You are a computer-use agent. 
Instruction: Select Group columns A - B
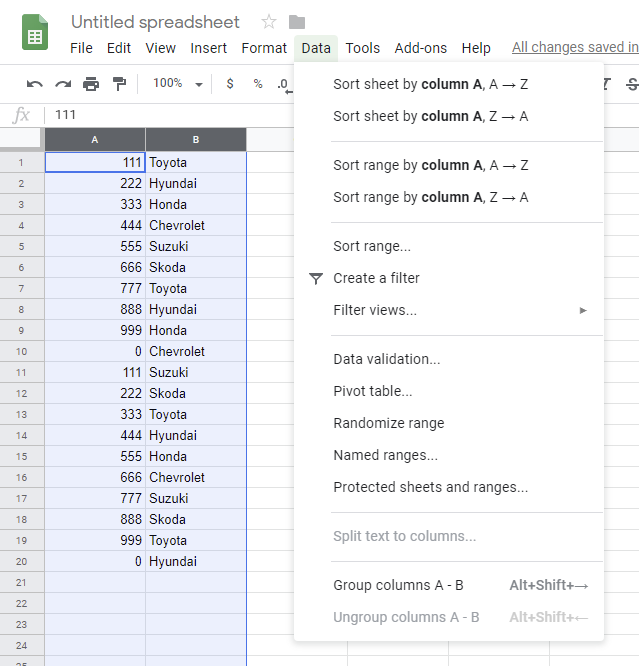[449, 585]
